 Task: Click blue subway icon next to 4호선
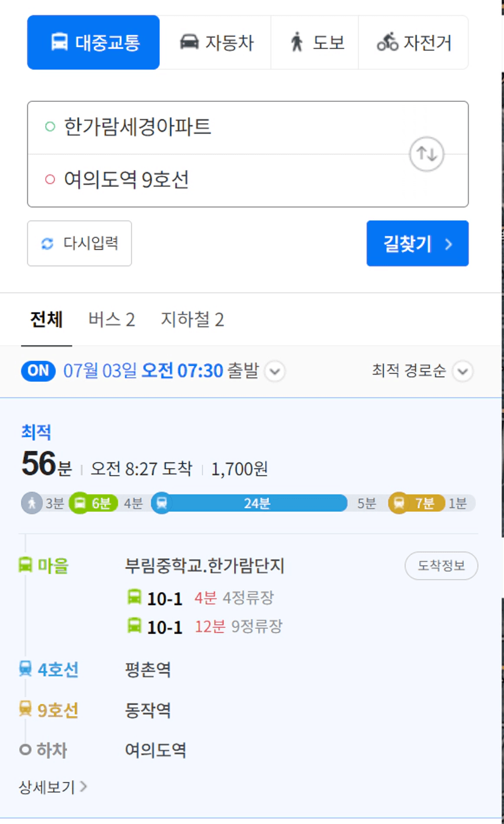[x=25, y=669]
